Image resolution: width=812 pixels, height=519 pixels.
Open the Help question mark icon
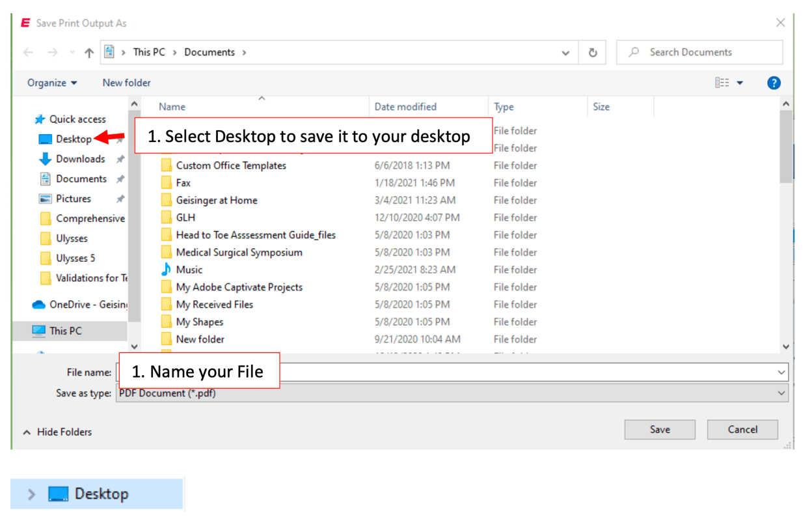pyautogui.click(x=774, y=83)
